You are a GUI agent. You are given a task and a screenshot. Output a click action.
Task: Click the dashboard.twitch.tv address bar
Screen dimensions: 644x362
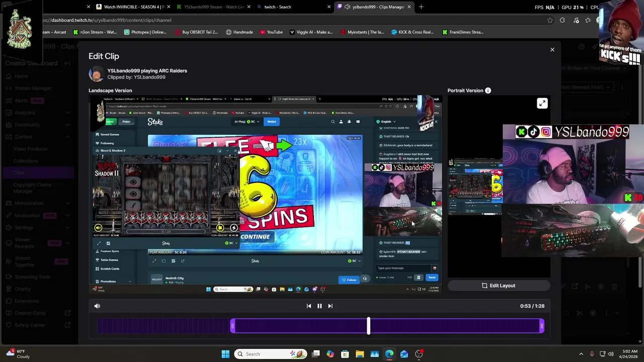[292, 20]
